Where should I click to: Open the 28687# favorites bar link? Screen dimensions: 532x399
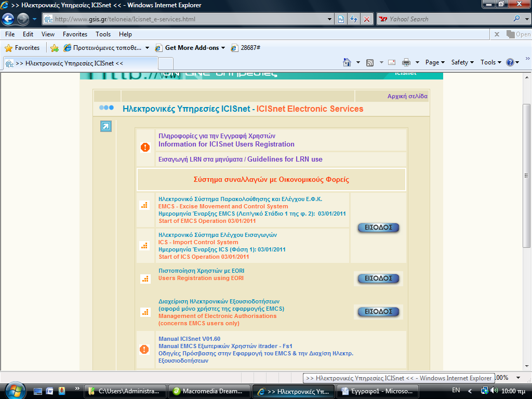tap(246, 48)
